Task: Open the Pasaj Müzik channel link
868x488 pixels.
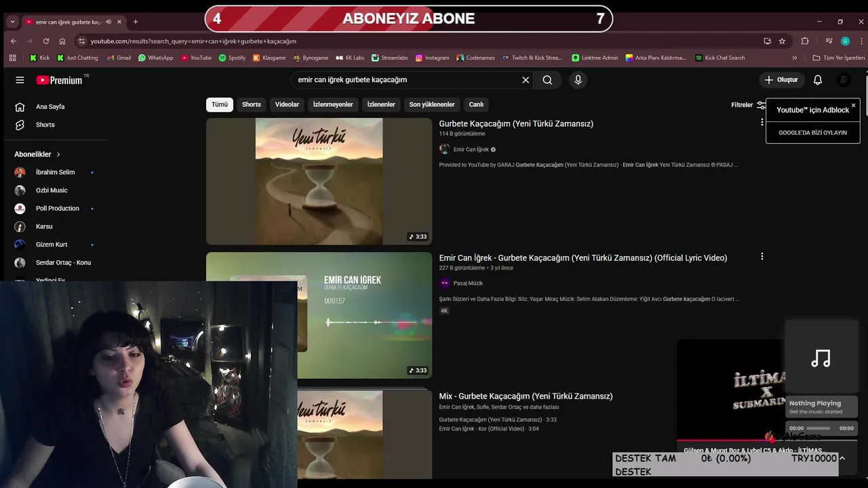Action: pyautogui.click(x=468, y=283)
